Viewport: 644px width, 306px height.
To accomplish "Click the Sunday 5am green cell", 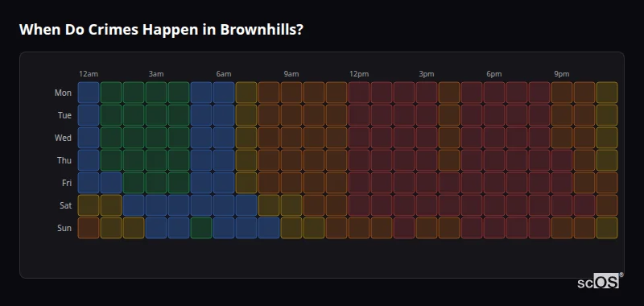I will coord(201,228).
